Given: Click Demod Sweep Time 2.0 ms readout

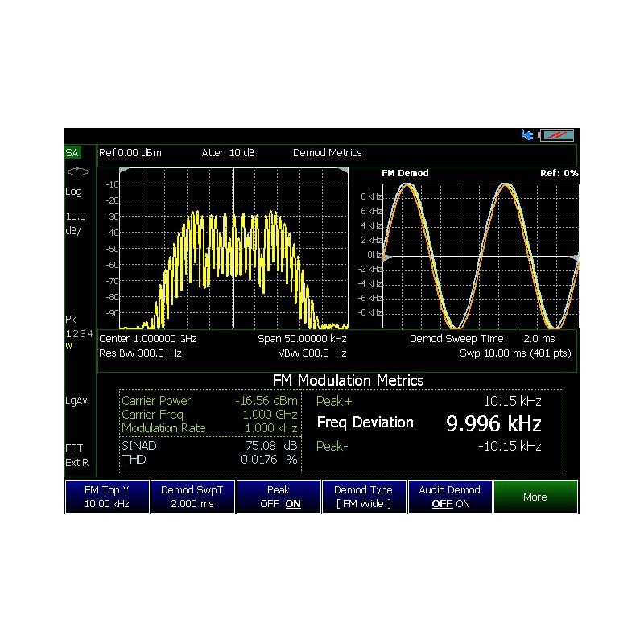Looking at the screenshot, I should pyautogui.click(x=482, y=339).
